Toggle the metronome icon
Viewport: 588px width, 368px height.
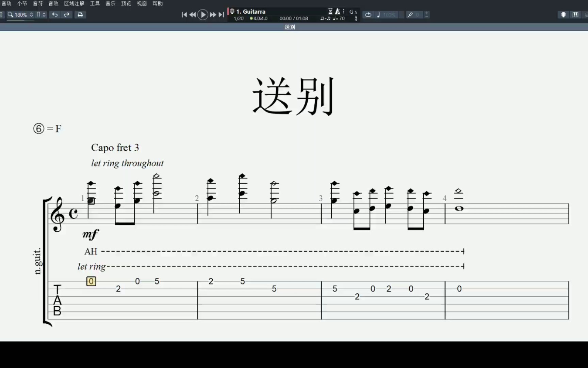(x=338, y=11)
